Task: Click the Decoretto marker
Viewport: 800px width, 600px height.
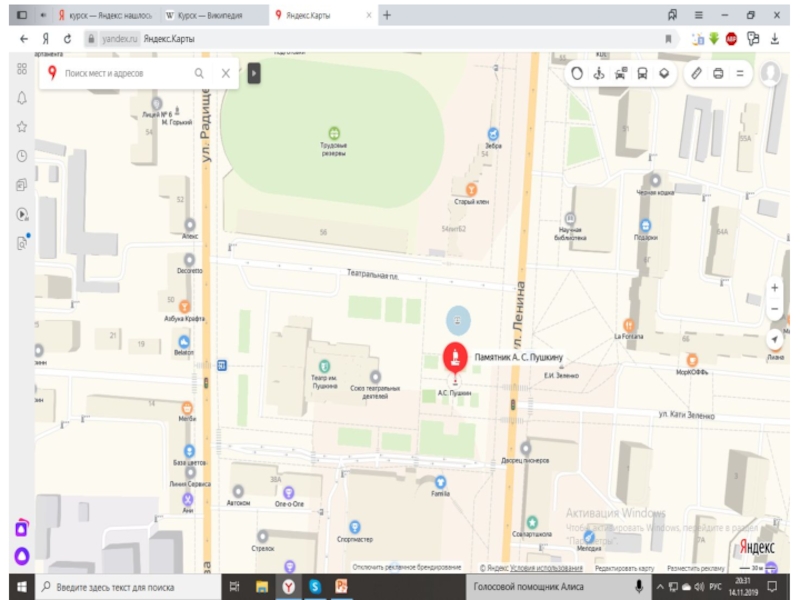Action: pos(189,260)
